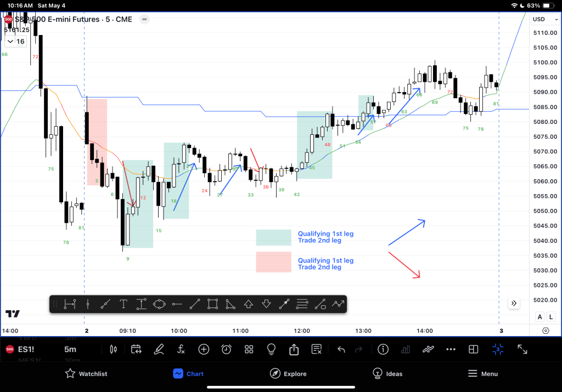The width and height of the screenshot is (562, 392).
Task: Toggle auto scale with the A button
Action: tap(539, 317)
